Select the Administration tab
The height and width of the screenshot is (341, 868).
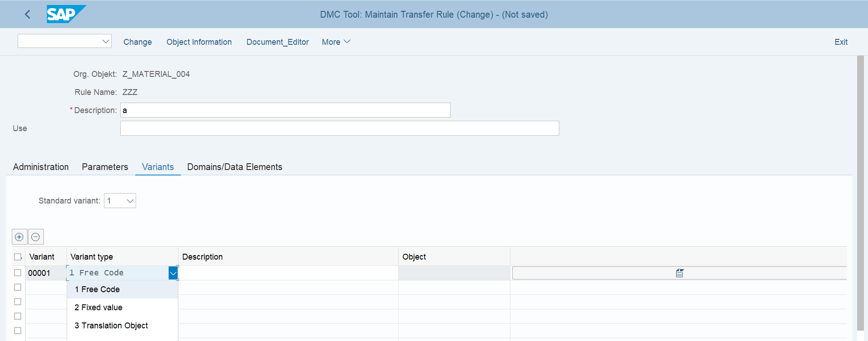click(41, 167)
